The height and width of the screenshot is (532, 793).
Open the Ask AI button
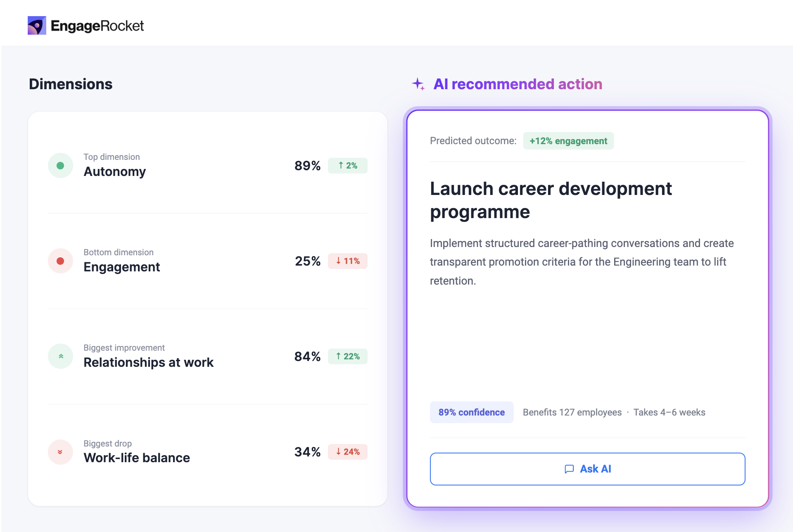tap(587, 469)
